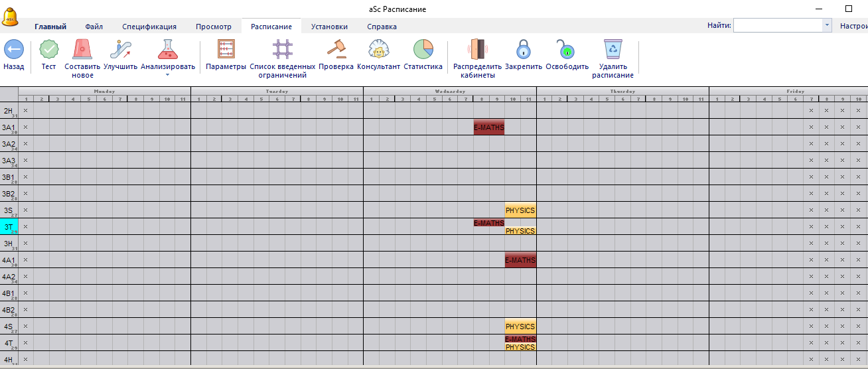The height and width of the screenshot is (369, 868).
Task: Click the Закрепить lock icon
Action: [x=524, y=50]
